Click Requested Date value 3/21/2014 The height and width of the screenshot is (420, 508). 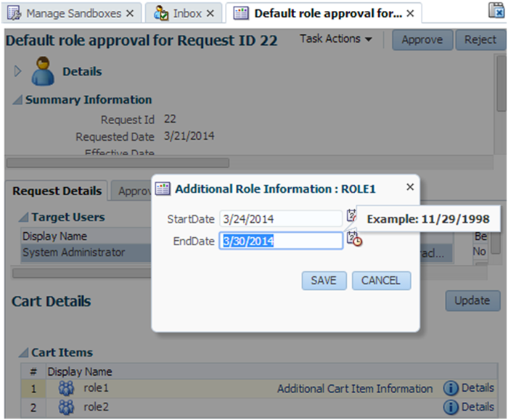coord(189,136)
